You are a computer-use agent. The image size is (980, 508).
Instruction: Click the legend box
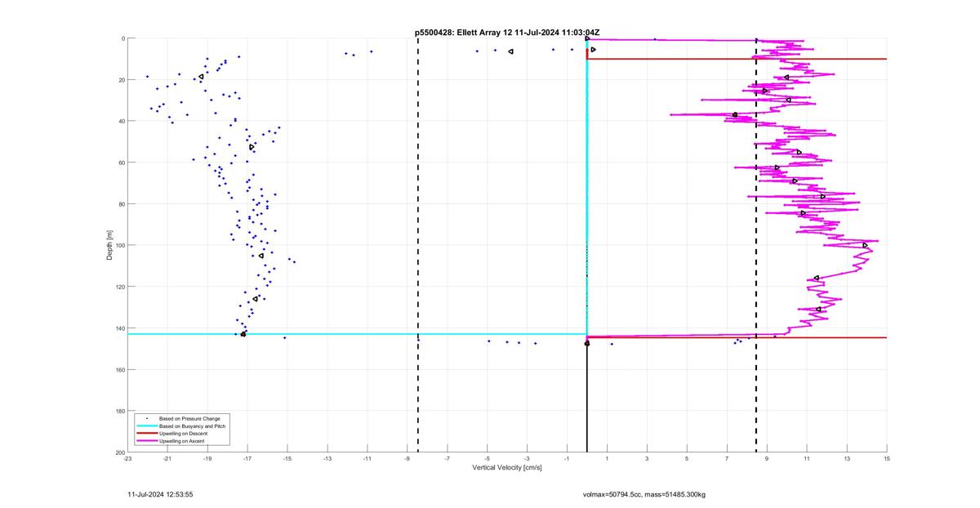pos(182,430)
